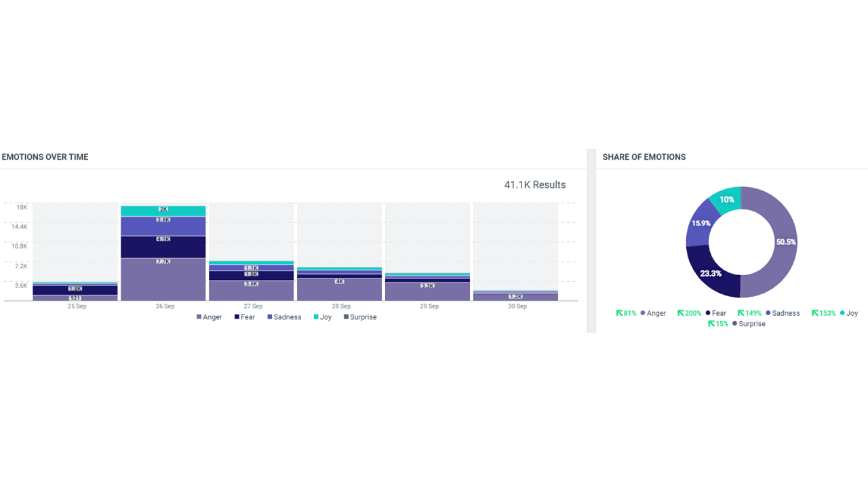
Task: Toggle Joy series in bar chart legend
Action: point(322,317)
